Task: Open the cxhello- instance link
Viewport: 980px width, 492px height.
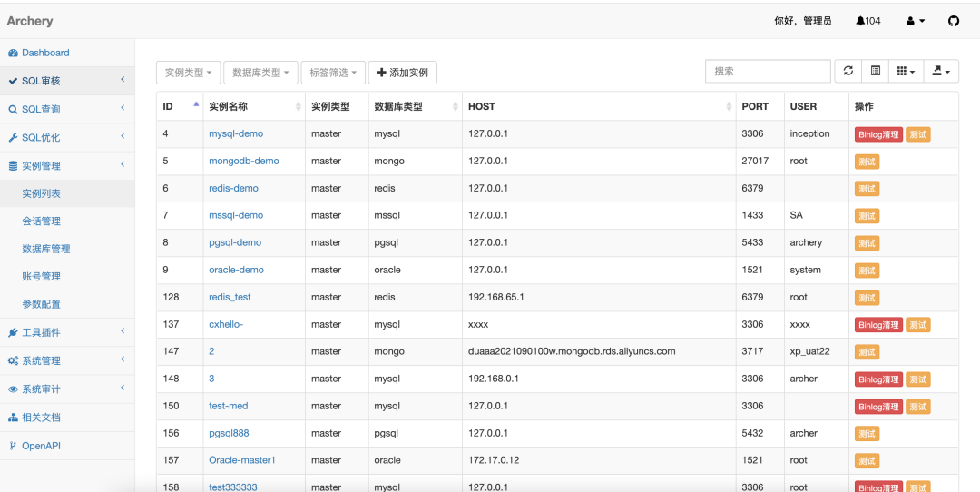Action: (226, 324)
